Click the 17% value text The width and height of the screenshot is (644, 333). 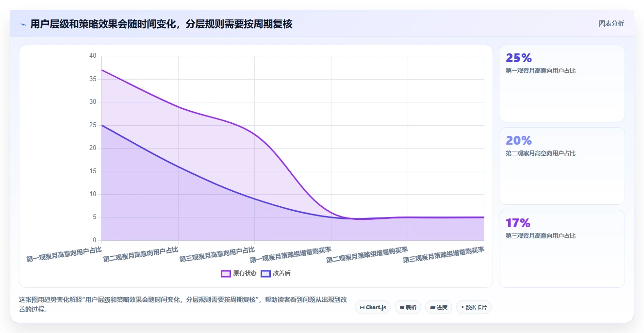click(x=518, y=223)
